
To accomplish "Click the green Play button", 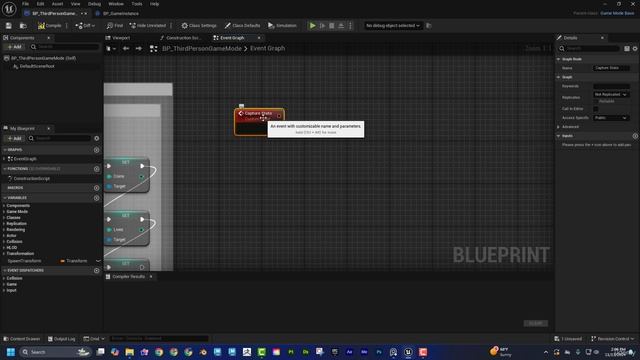I will 313,26.
